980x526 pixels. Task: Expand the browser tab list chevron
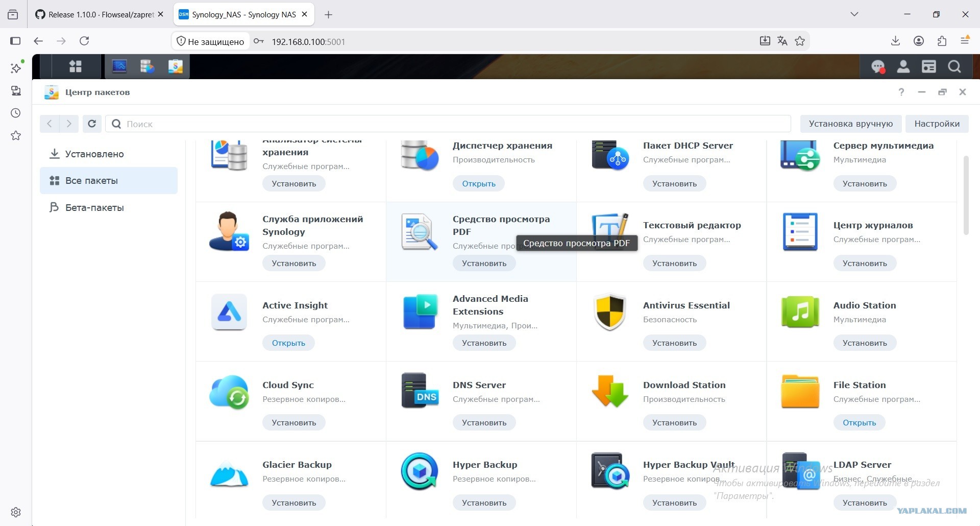point(854,14)
